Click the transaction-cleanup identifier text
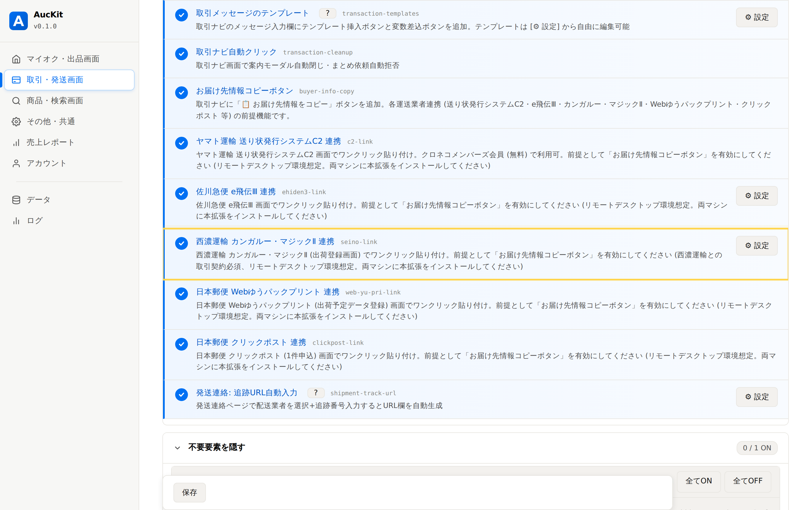The width and height of the screenshot is (812, 510). point(318,52)
